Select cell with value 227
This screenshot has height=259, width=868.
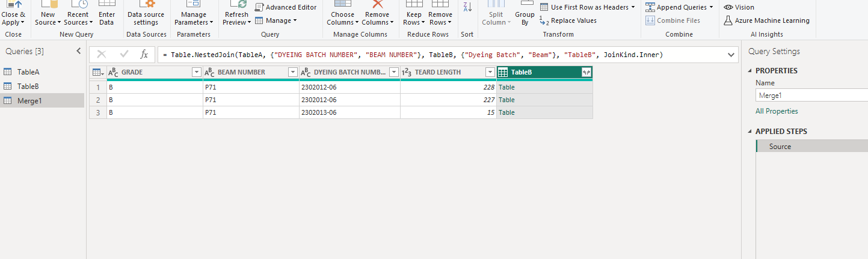click(448, 100)
